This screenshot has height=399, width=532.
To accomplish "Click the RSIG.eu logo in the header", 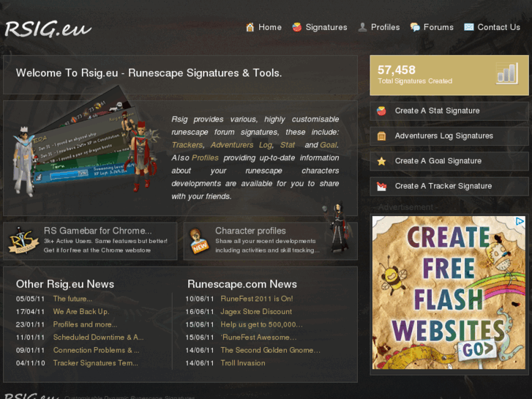I will [48, 29].
